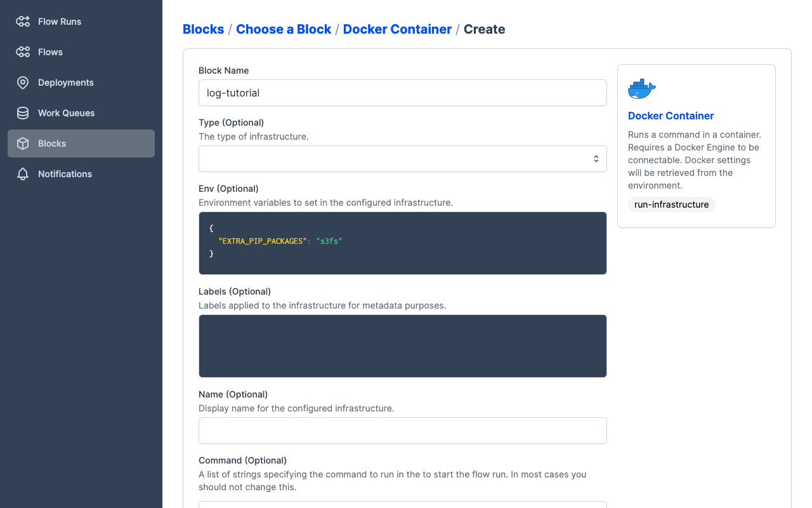Image resolution: width=812 pixels, height=508 pixels.
Task: Click the Name (Optional) label
Action: [x=233, y=394]
